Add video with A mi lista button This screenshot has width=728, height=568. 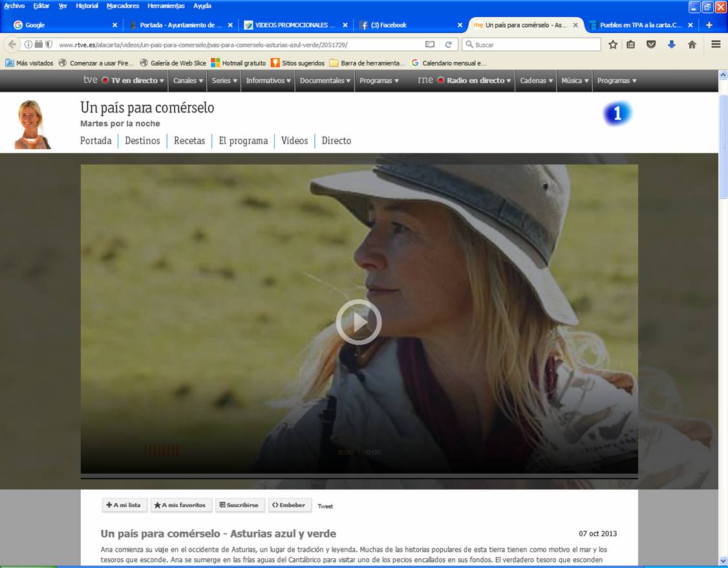click(x=124, y=505)
